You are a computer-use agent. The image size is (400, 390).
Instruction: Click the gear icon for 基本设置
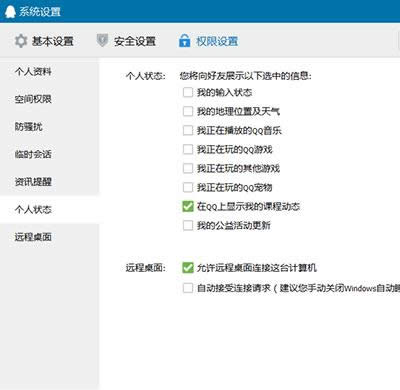tap(21, 41)
